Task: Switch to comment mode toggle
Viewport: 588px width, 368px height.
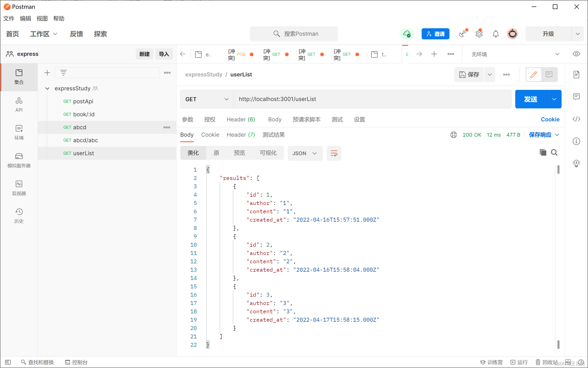Action: pyautogui.click(x=549, y=75)
